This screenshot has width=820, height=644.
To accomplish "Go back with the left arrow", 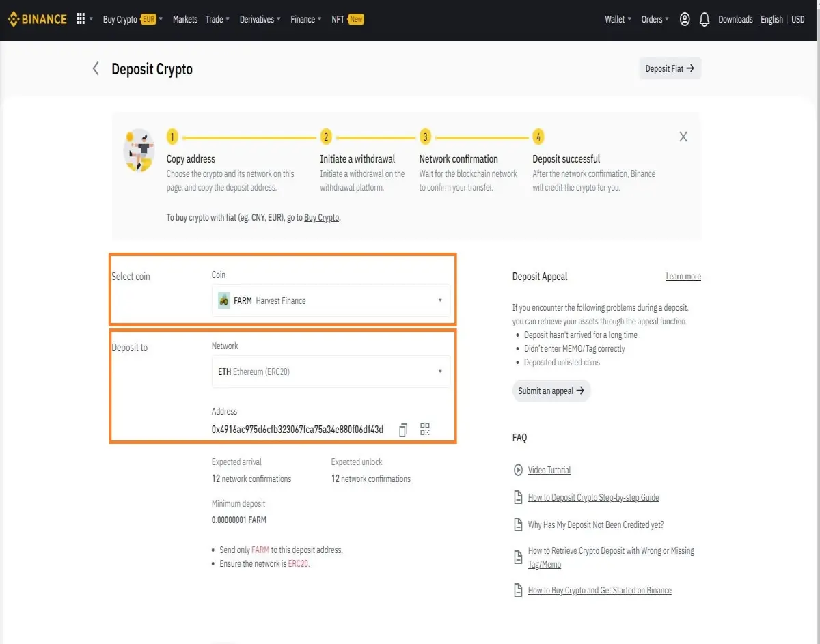I will coord(96,68).
